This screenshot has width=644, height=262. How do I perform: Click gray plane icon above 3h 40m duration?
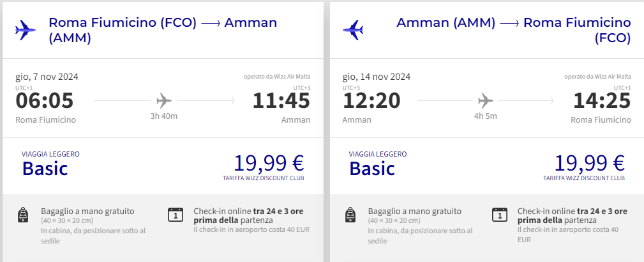[163, 100]
